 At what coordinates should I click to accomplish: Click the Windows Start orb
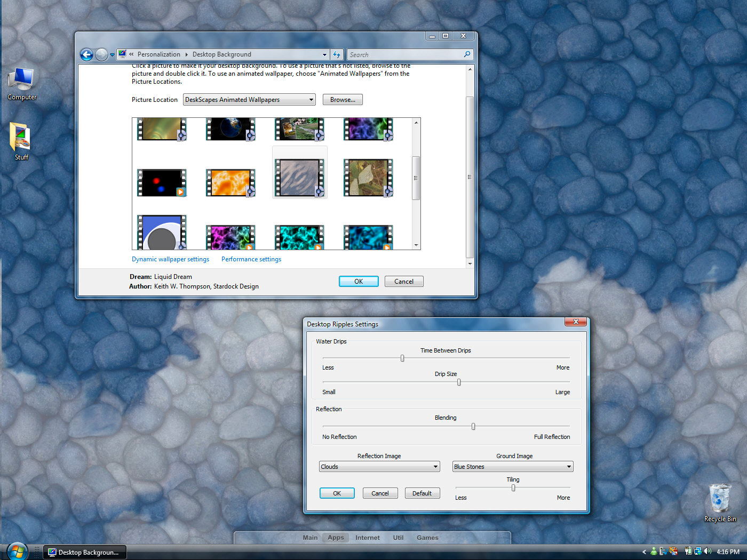(17, 552)
